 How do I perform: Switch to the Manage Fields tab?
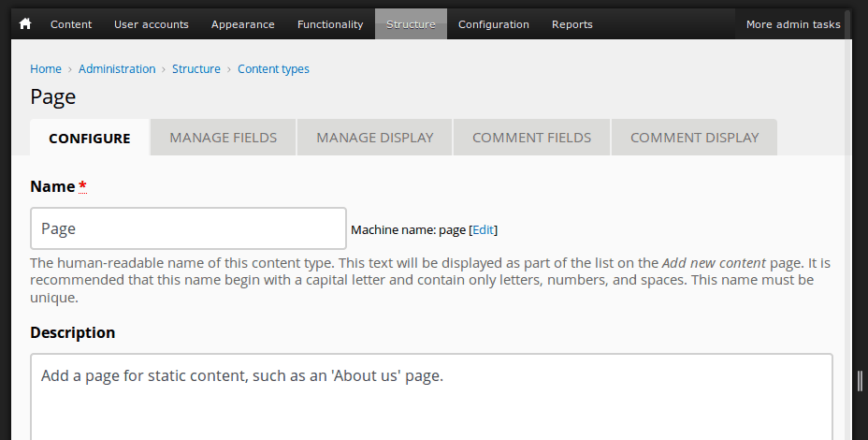224,138
